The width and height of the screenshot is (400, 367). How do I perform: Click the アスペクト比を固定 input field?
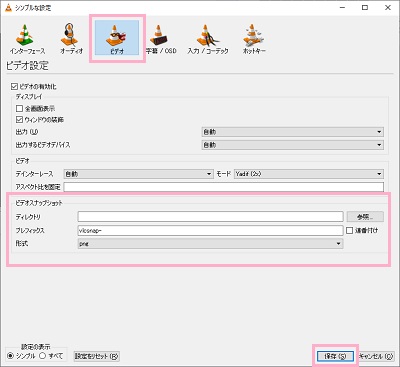pos(224,187)
